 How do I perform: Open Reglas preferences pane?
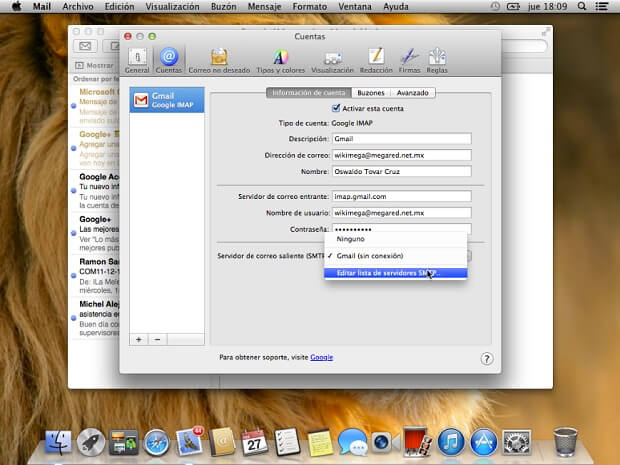point(437,61)
